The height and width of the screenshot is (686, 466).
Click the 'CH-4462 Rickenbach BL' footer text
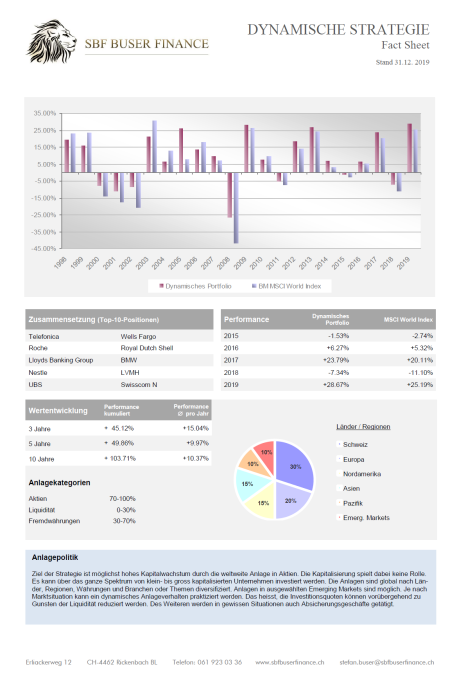(x=122, y=662)
